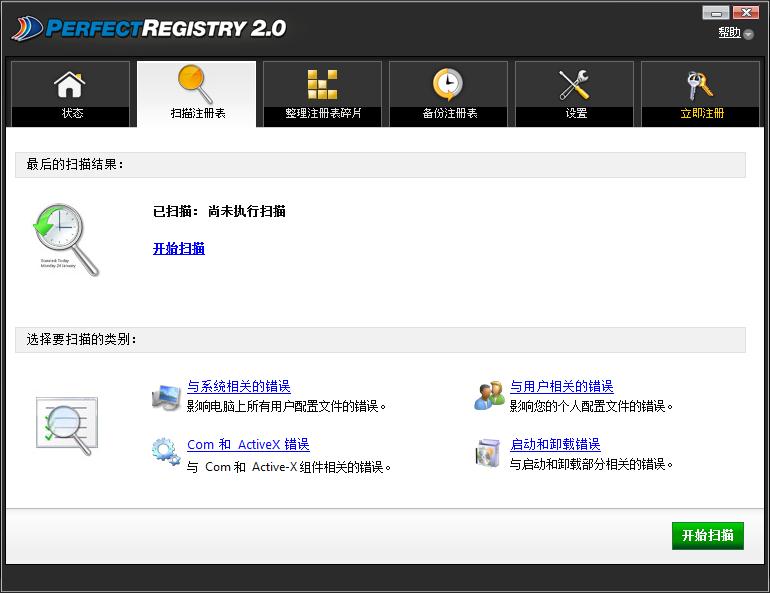
Task: Click the checklist magnifier category icon
Action: [66, 424]
